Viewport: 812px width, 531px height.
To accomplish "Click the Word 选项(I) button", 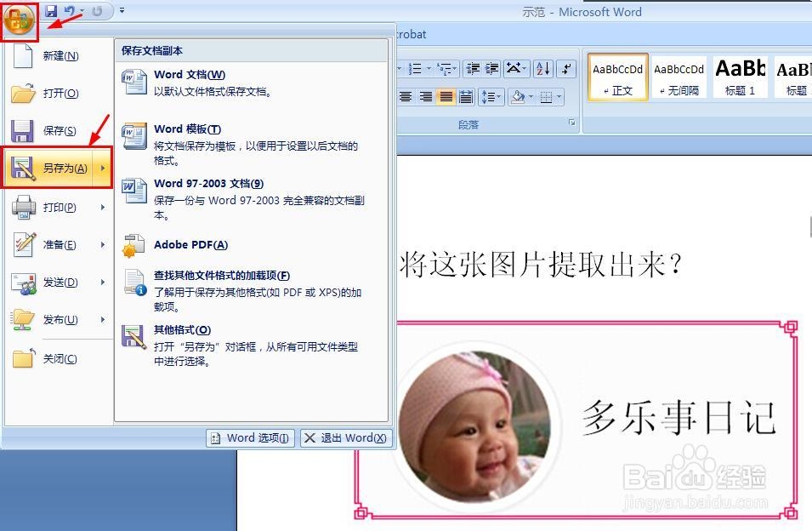I will pyautogui.click(x=251, y=437).
